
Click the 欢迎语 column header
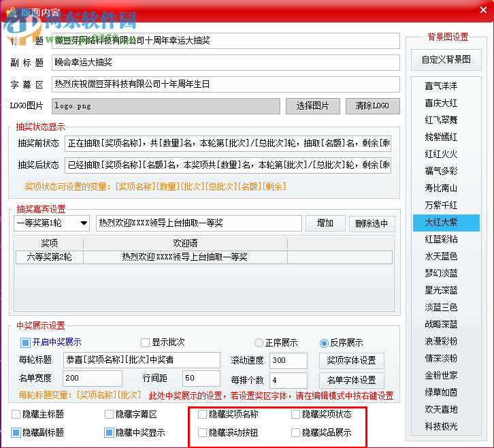[x=185, y=243]
